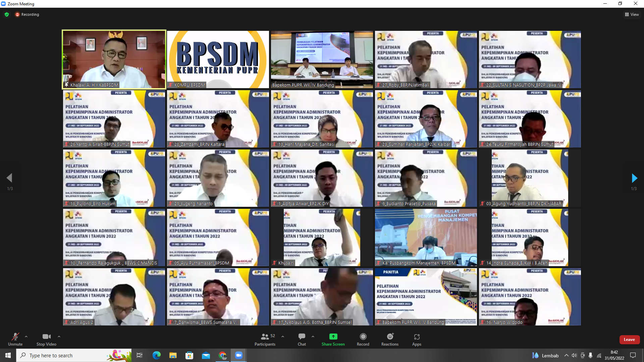
Task: Select Ka. Pusbangkom Manajemen, BPSDM tile
Action: coord(426,237)
